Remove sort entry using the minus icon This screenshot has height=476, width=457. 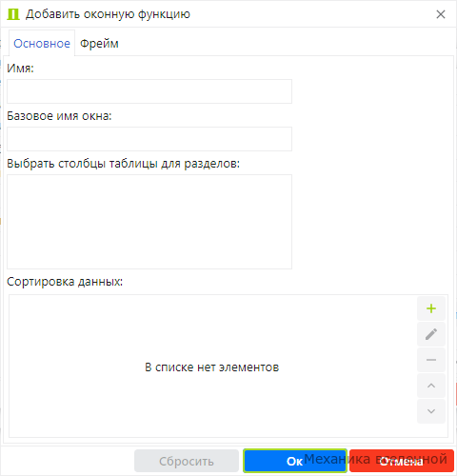(x=431, y=360)
